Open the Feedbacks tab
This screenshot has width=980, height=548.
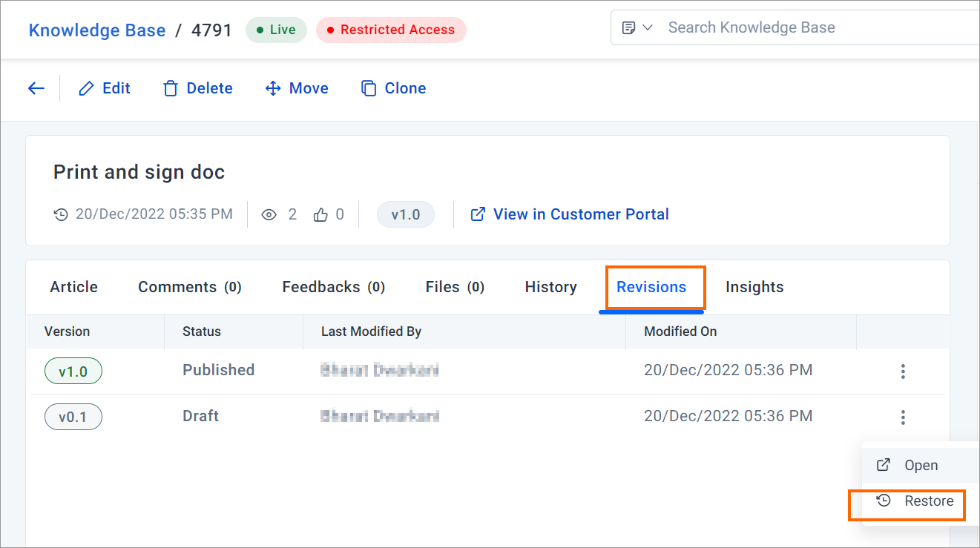[x=334, y=287]
